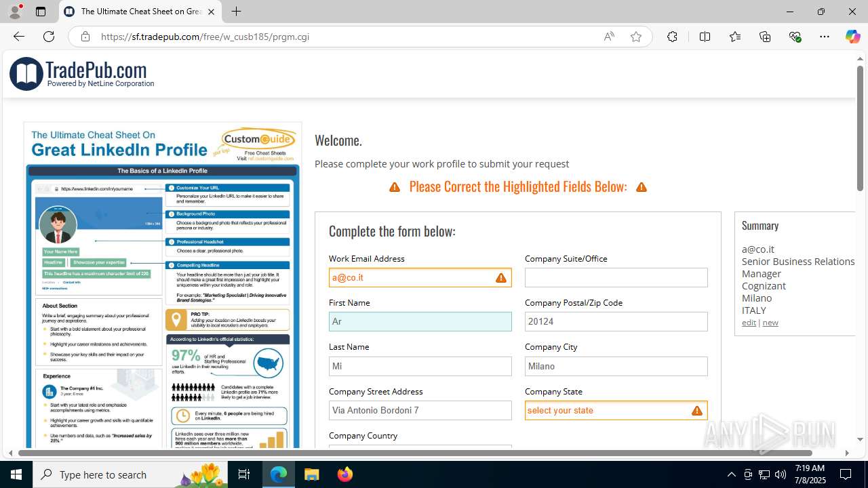Click the new link in Summary
868x488 pixels.
tap(770, 323)
